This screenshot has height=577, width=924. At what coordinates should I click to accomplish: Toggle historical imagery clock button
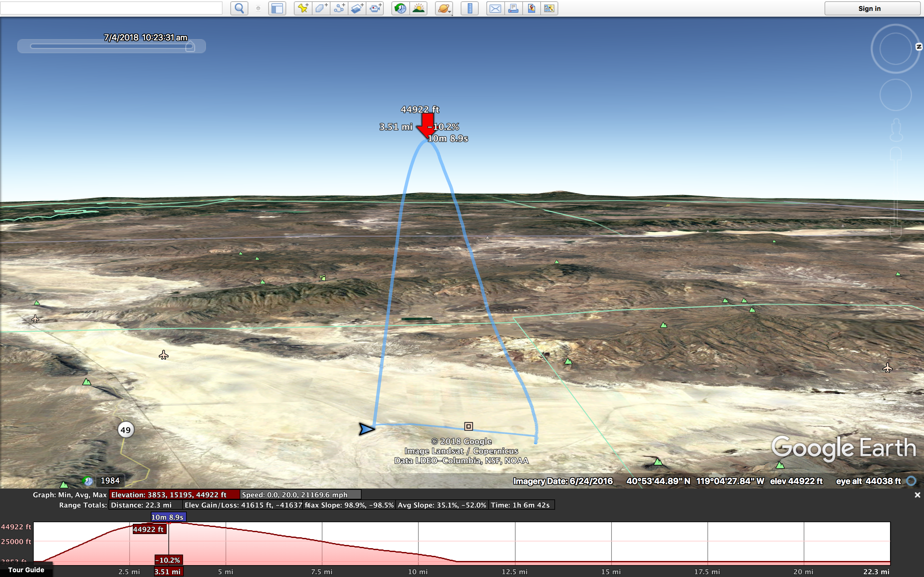coord(400,8)
